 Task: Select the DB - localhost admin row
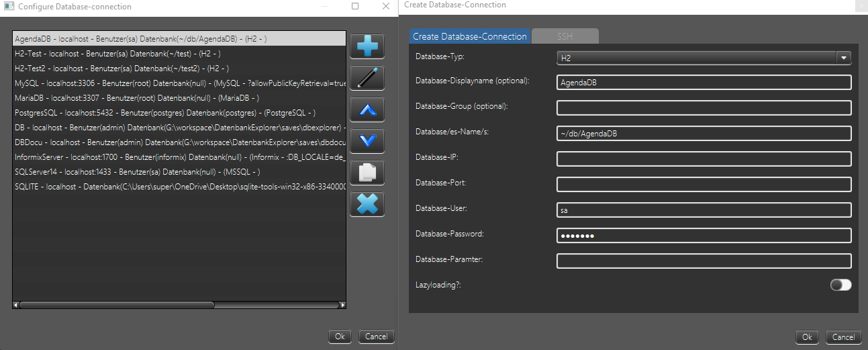(x=179, y=128)
